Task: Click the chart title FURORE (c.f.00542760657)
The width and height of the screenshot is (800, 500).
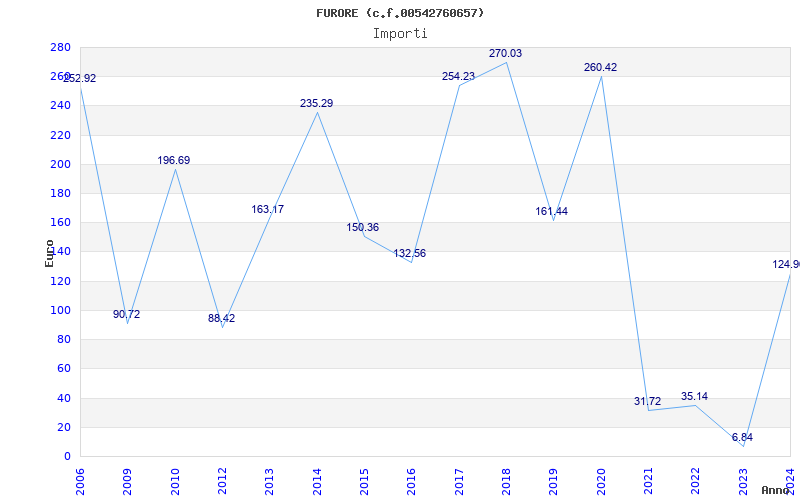Action: pyautogui.click(x=400, y=13)
